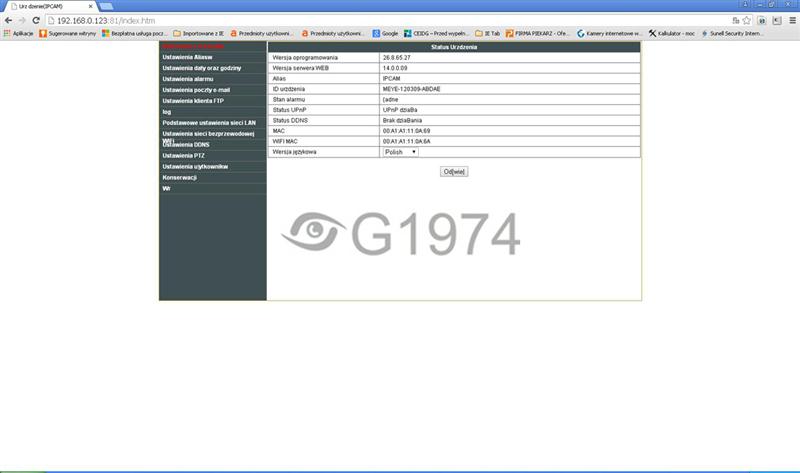Select the IPCAM browser tab
Screen dimensions: 800x473
[48, 6]
